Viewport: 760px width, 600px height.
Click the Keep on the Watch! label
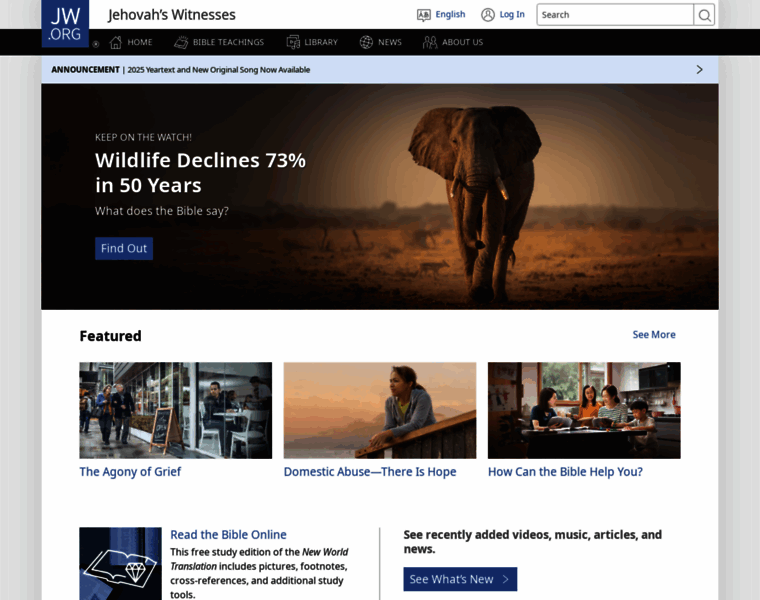[143, 138]
